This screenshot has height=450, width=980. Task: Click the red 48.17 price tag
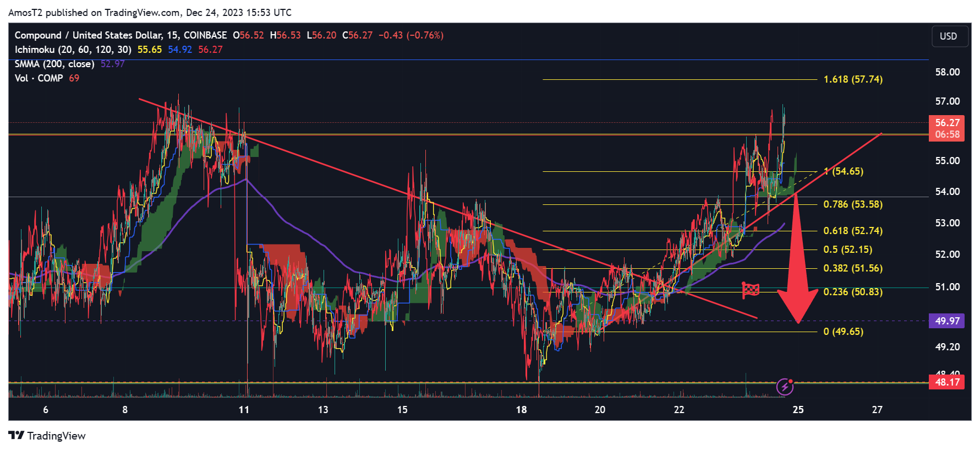pyautogui.click(x=947, y=382)
